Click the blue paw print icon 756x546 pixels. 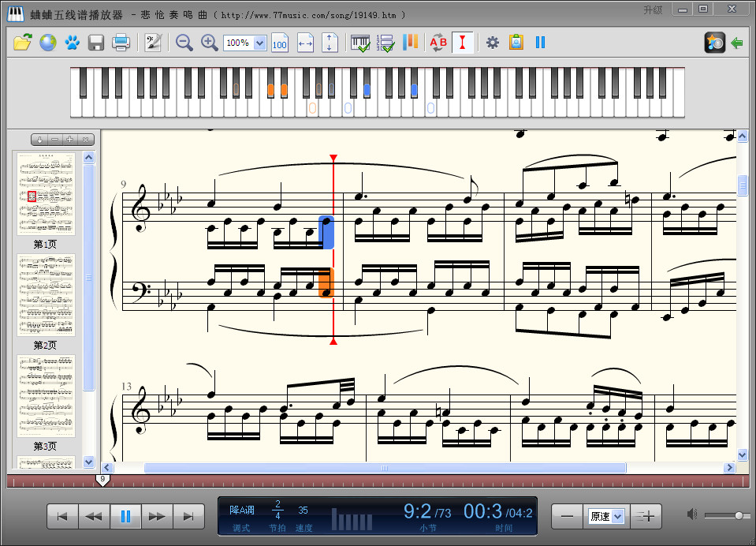click(72, 43)
